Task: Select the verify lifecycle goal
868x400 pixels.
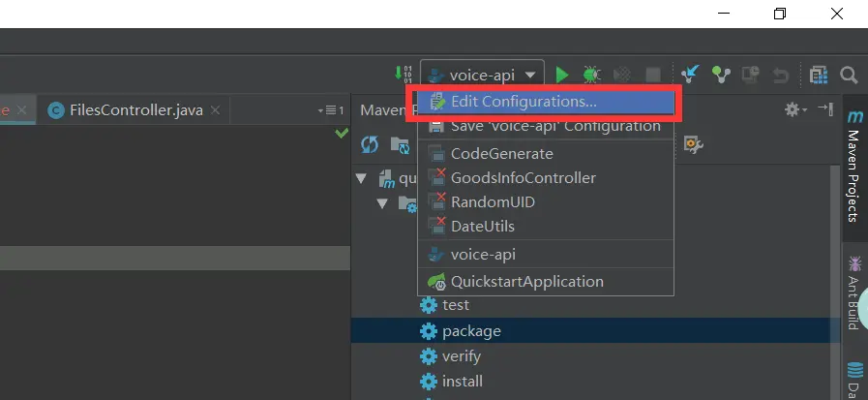Action: [462, 356]
